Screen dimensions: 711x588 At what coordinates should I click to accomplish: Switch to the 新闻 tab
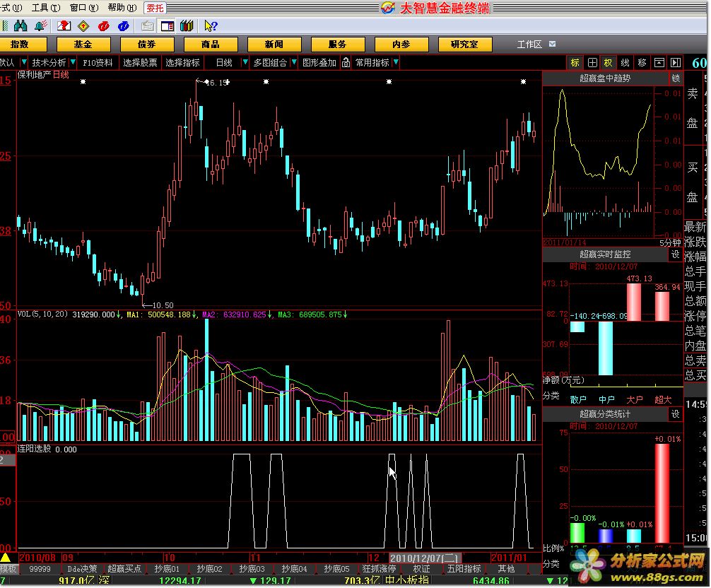(274, 45)
